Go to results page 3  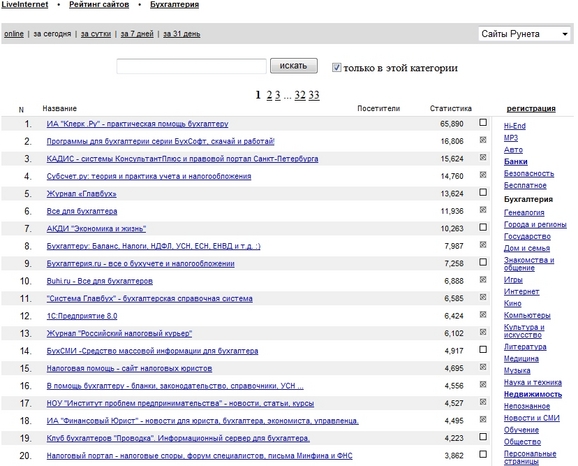coord(278,95)
